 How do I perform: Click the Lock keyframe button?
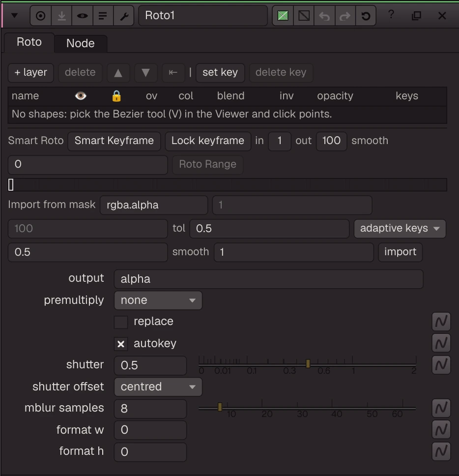click(208, 141)
